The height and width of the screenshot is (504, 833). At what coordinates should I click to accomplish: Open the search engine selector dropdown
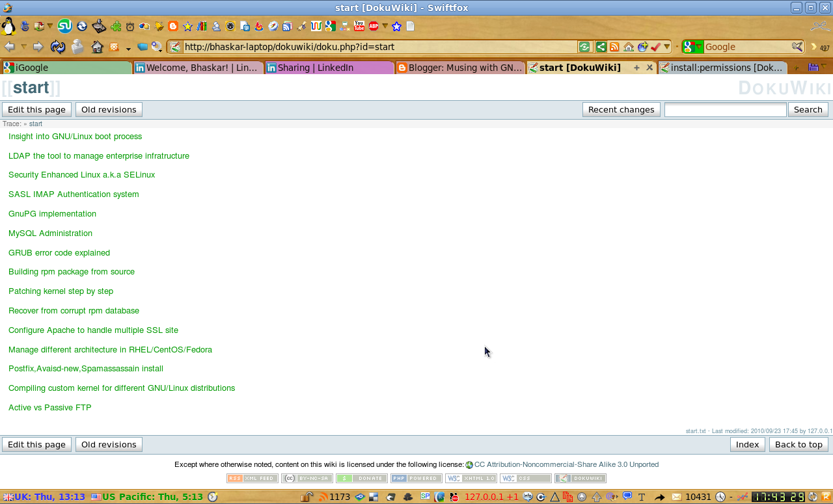click(x=699, y=47)
